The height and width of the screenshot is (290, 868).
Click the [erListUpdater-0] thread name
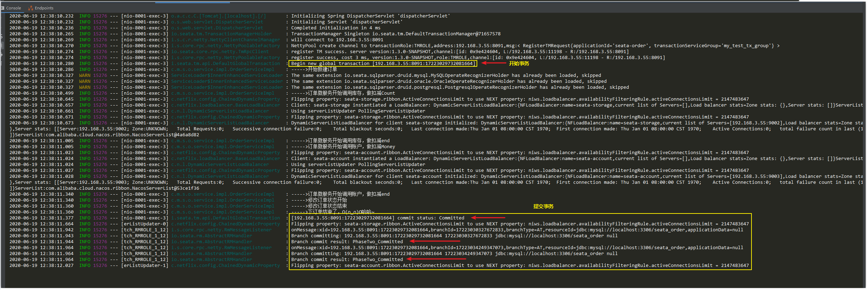(x=145, y=224)
